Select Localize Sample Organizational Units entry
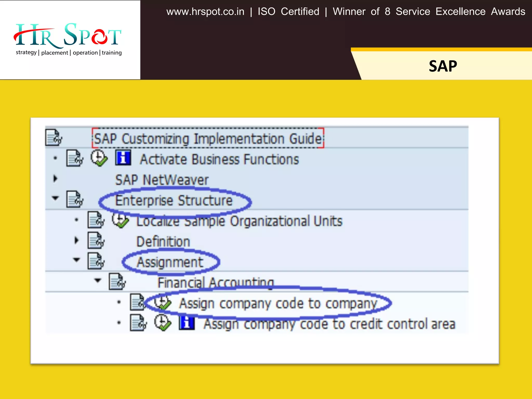Screen dimensions: 532x399 240,221
